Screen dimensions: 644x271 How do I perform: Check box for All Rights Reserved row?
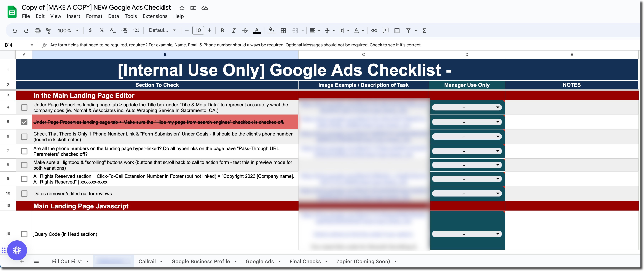24,179
